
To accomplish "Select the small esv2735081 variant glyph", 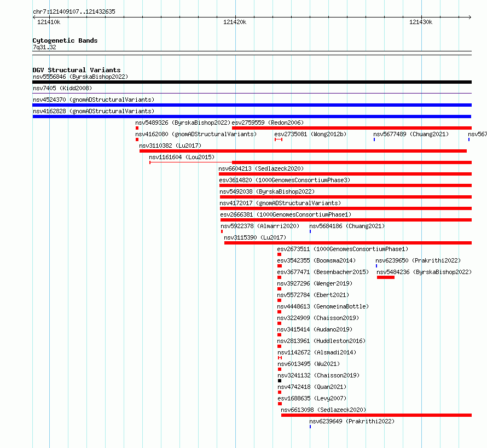I will click(279, 139).
